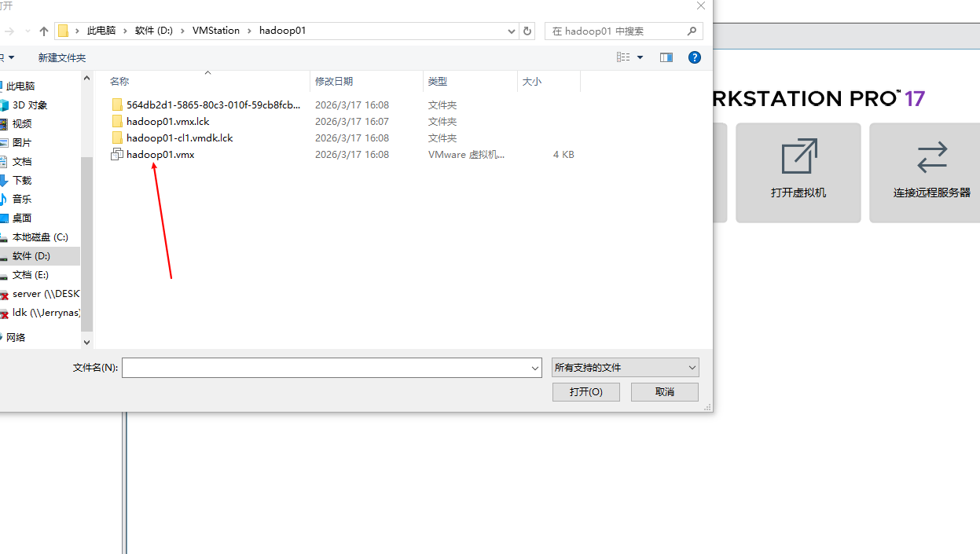The height and width of the screenshot is (554, 980).
Task: Click the hadoop01.vmx file icon
Action: [x=117, y=155]
